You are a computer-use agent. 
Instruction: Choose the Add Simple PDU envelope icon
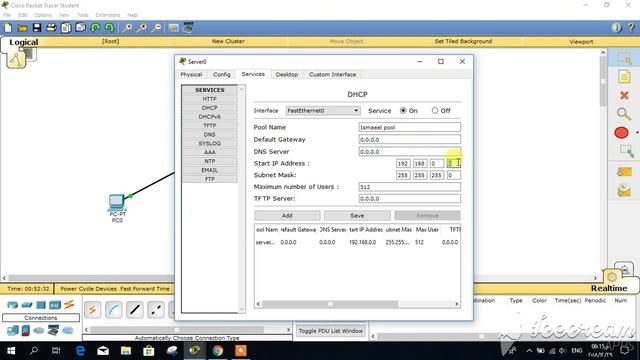pos(624,172)
